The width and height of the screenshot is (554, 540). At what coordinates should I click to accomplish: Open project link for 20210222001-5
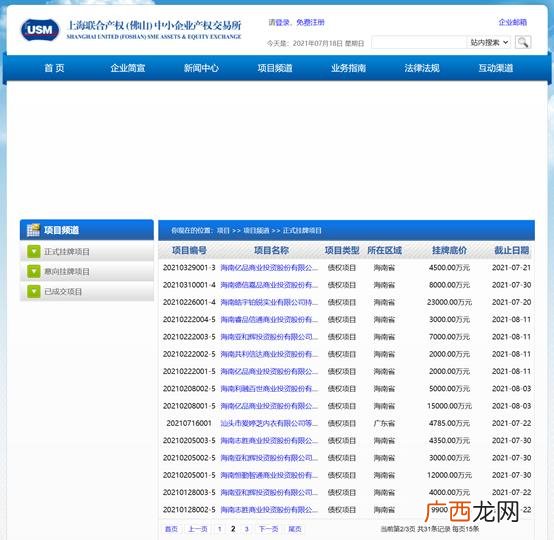pos(269,371)
